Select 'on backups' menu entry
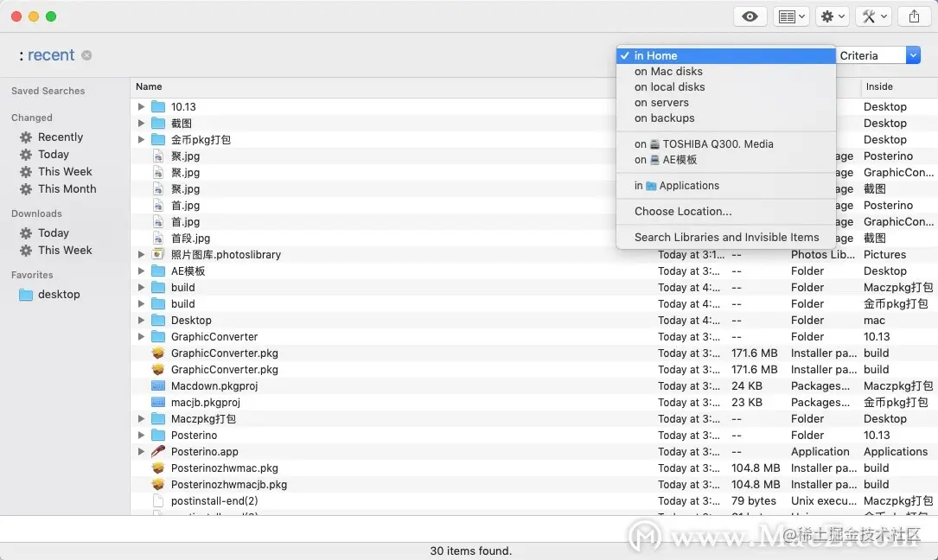The width and height of the screenshot is (938, 560). [x=725, y=118]
